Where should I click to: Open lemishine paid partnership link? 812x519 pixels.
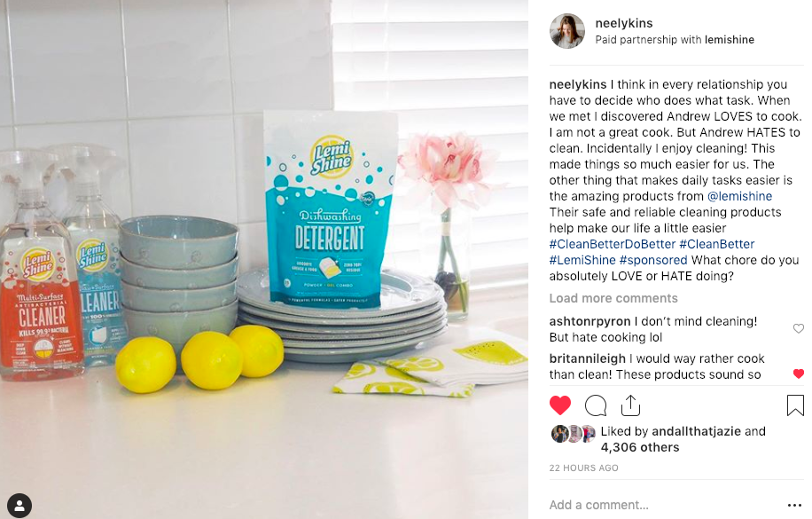point(730,40)
